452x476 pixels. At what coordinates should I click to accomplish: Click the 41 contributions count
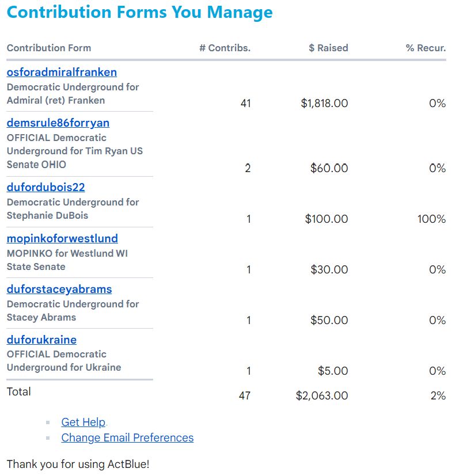(245, 104)
